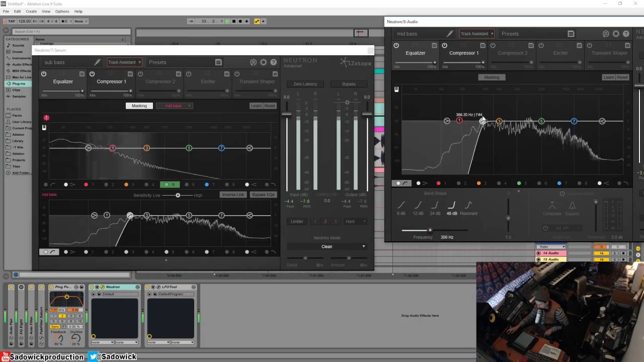Open the Track Assistant dropdown in the sub bass window
644x362 pixels.
(x=124, y=62)
